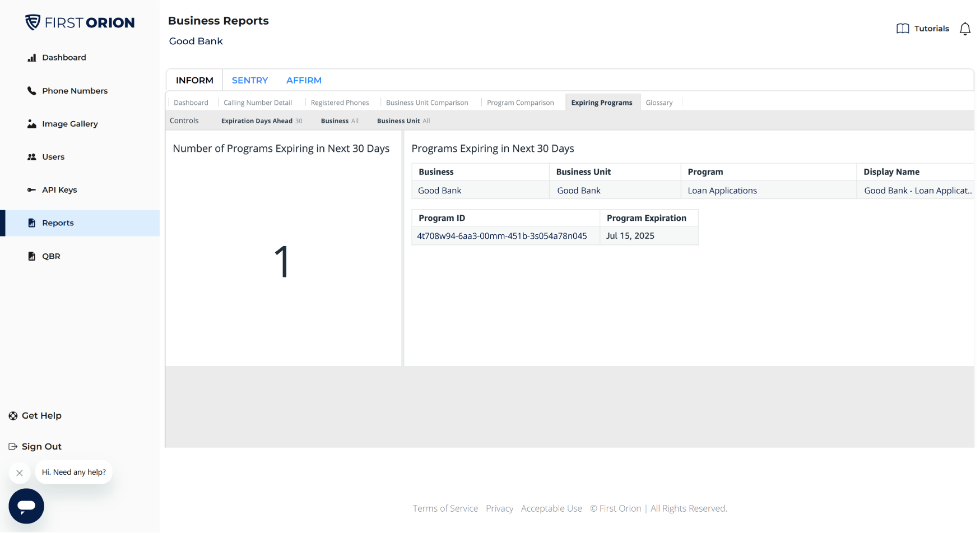Open the notification bell
The image size is (980, 533).
click(965, 29)
